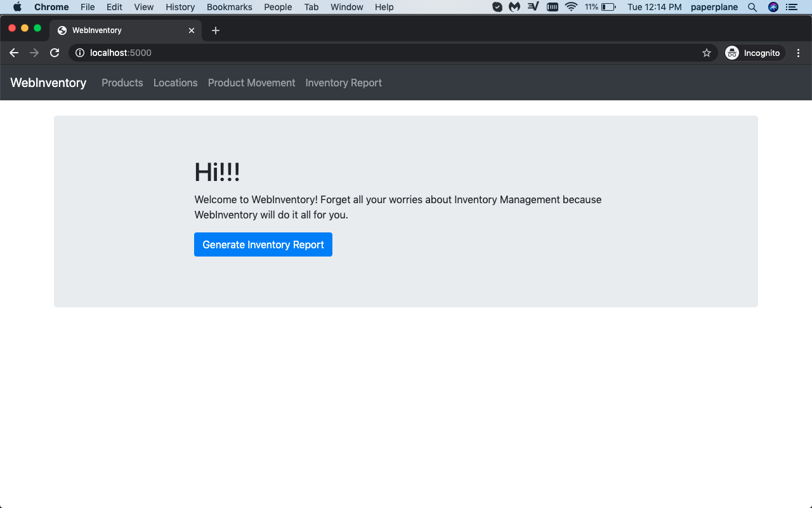Click the browser back arrow
Screen dimensions: 812x508
(14, 53)
